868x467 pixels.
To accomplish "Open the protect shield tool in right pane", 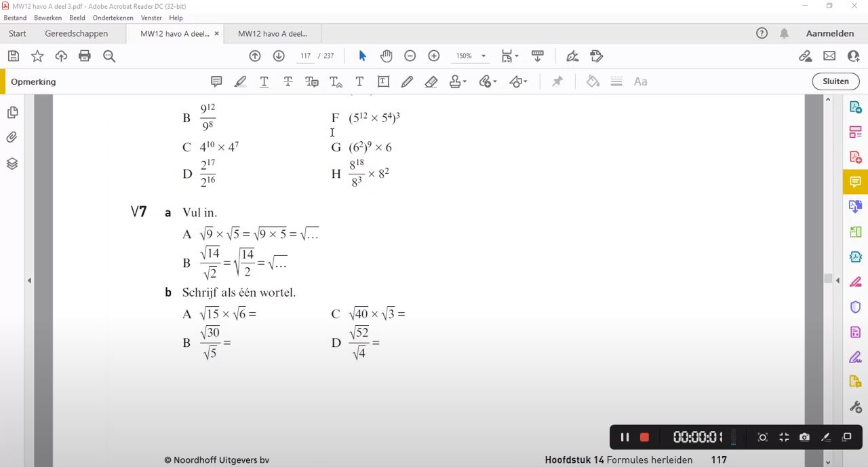I will [x=856, y=307].
